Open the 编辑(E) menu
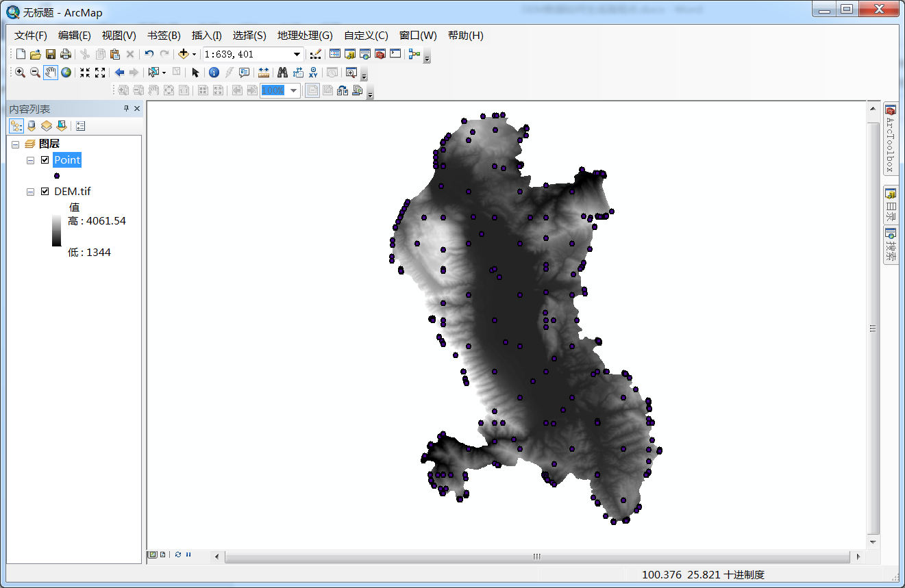This screenshot has width=905, height=588. coord(75,36)
